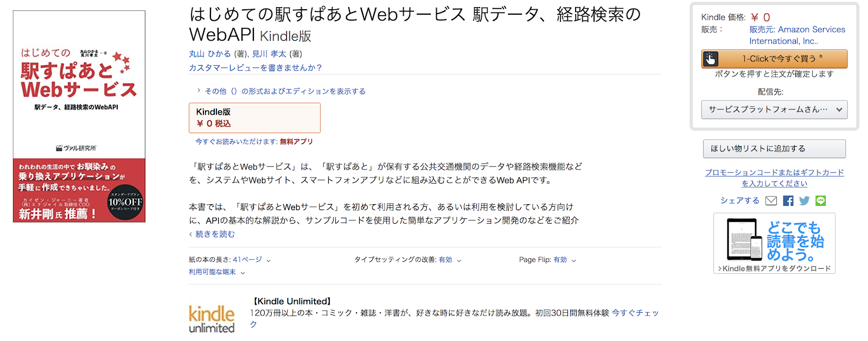
Task: Buy now with 1-Click button
Action: click(774, 59)
